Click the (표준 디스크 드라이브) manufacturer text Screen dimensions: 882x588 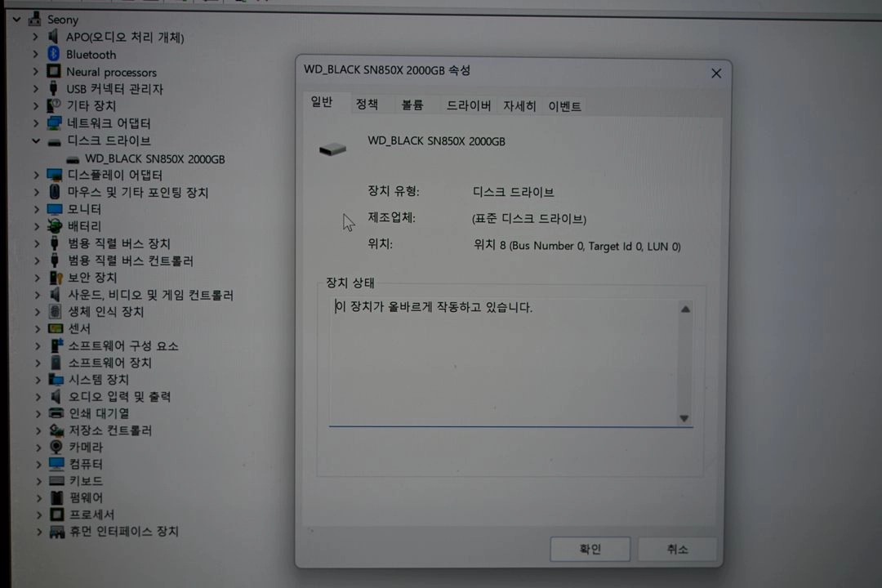point(528,219)
